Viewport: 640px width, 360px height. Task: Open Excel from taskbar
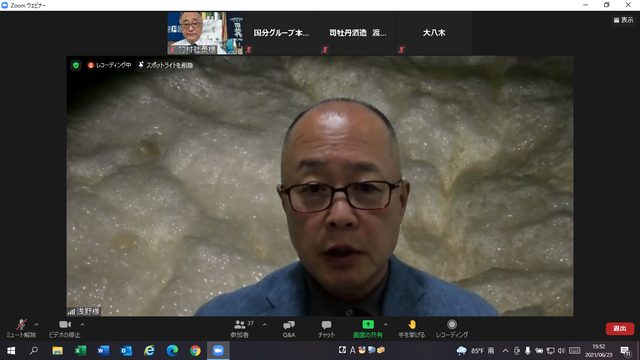[80, 351]
